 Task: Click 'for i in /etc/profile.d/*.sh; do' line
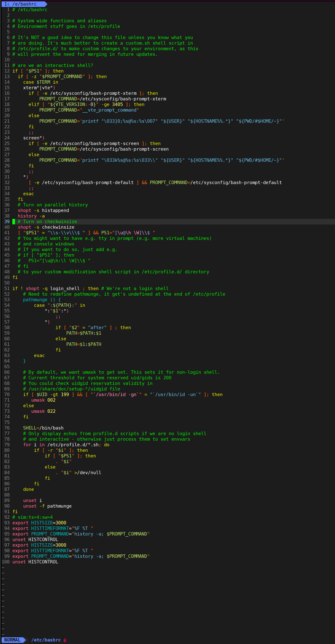pos(66,445)
